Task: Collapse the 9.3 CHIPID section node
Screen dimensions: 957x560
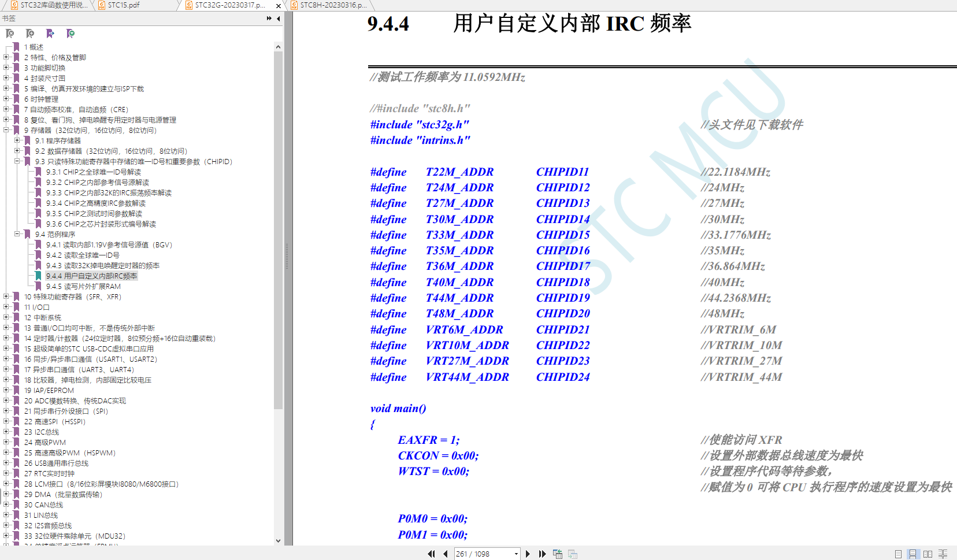Action: click(x=17, y=161)
